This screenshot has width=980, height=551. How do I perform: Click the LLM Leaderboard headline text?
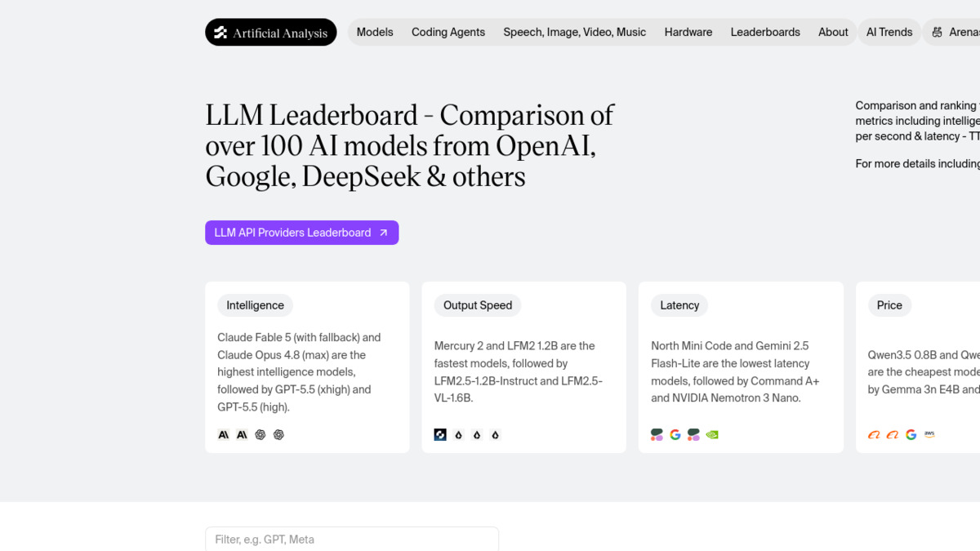409,146
